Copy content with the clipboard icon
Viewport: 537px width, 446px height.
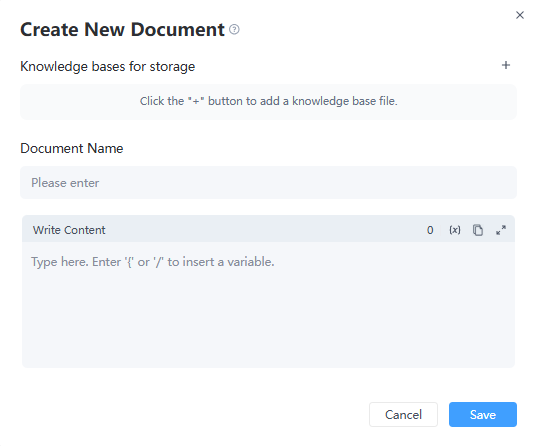tap(478, 230)
